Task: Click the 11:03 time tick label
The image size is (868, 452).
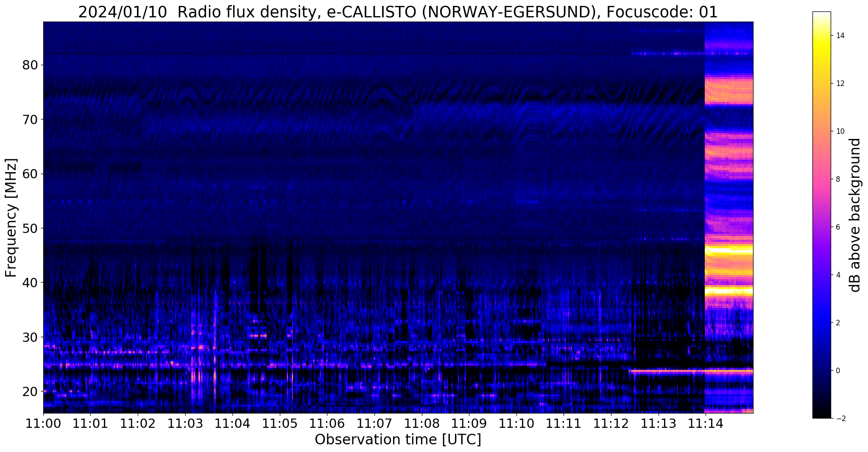Action: (x=185, y=423)
